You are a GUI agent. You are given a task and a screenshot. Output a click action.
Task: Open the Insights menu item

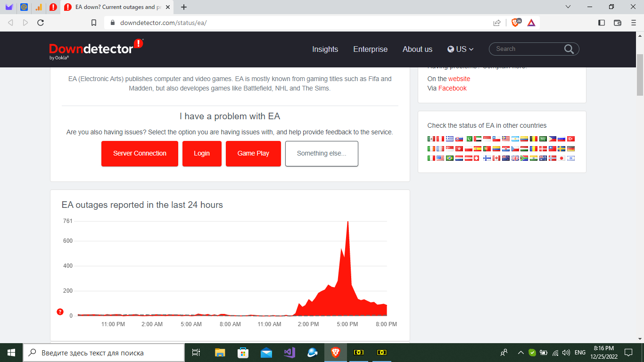pyautogui.click(x=325, y=49)
